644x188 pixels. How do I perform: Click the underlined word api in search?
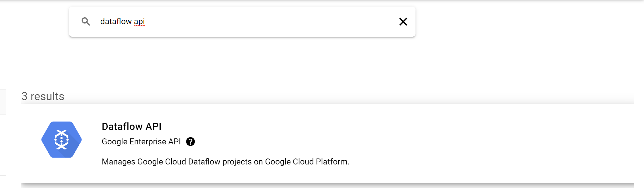coord(139,22)
